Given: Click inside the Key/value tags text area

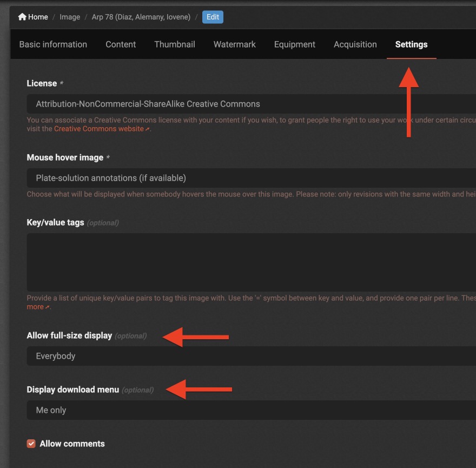Looking at the screenshot, I should [252, 262].
